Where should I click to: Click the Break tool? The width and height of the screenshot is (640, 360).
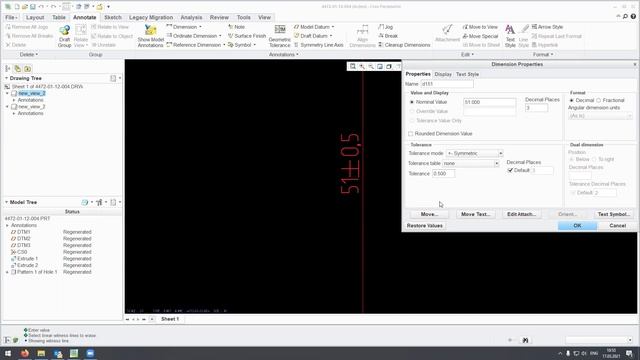point(387,36)
